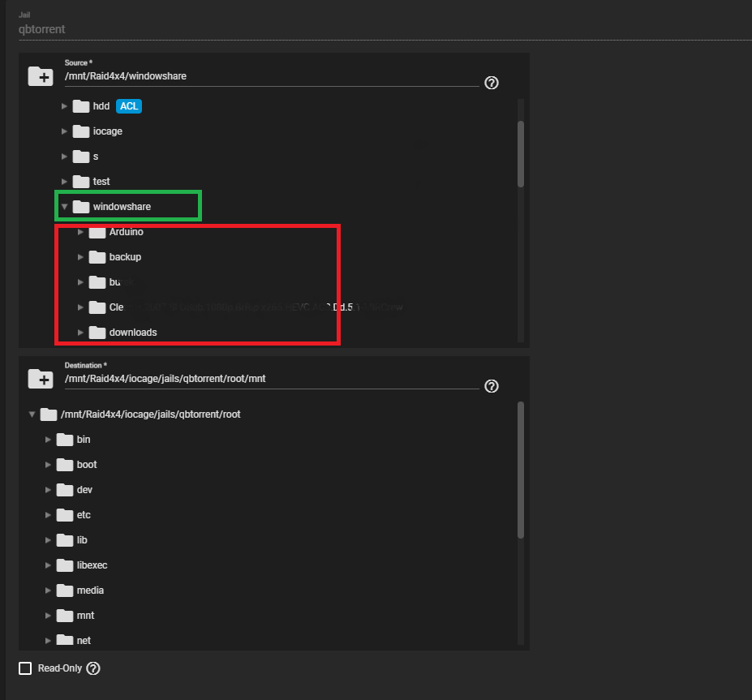Expand the downloads folder

[x=80, y=333]
